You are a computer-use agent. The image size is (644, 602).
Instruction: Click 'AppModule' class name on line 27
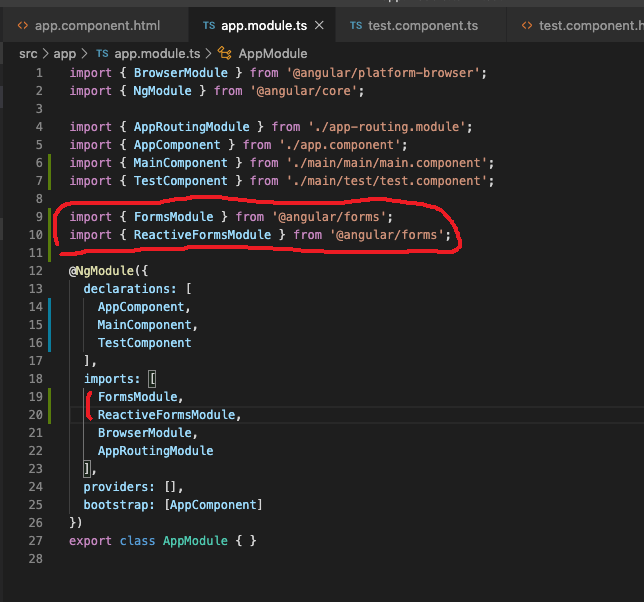[195, 541]
